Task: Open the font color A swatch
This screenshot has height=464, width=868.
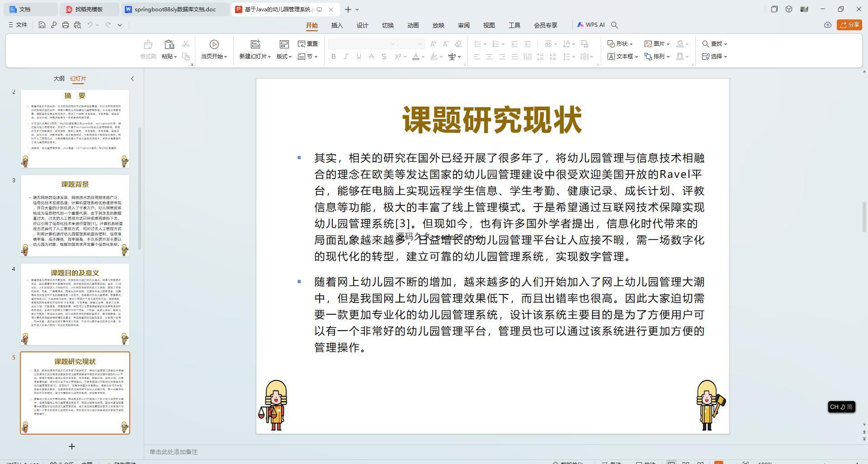Action: (x=416, y=57)
